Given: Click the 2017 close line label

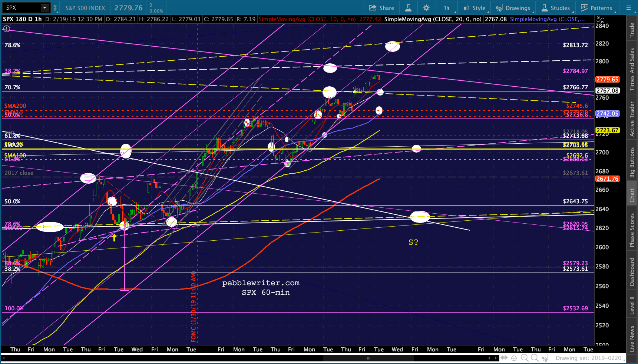Looking at the screenshot, I should pos(19,173).
